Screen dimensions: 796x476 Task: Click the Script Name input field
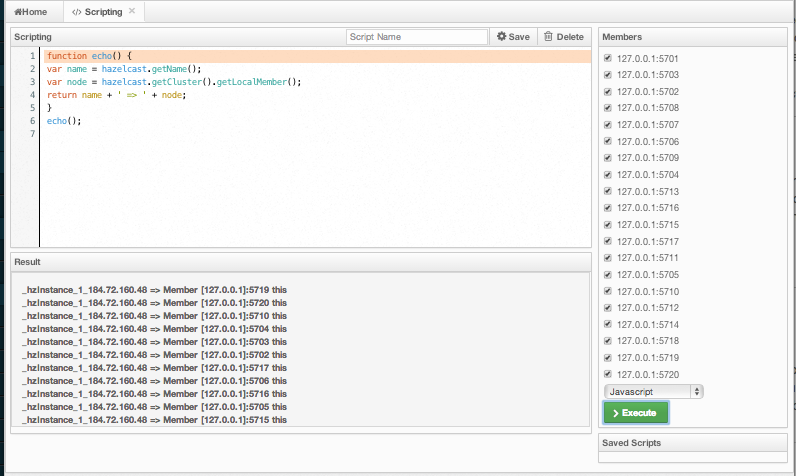click(x=417, y=37)
